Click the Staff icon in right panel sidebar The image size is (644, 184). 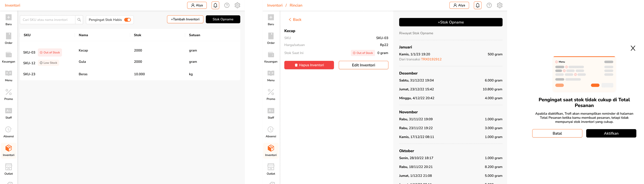click(271, 111)
